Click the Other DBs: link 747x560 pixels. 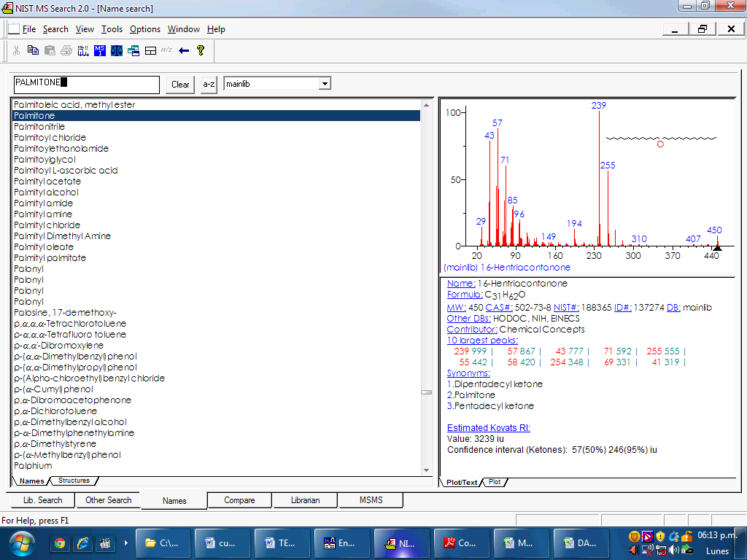[469, 319]
